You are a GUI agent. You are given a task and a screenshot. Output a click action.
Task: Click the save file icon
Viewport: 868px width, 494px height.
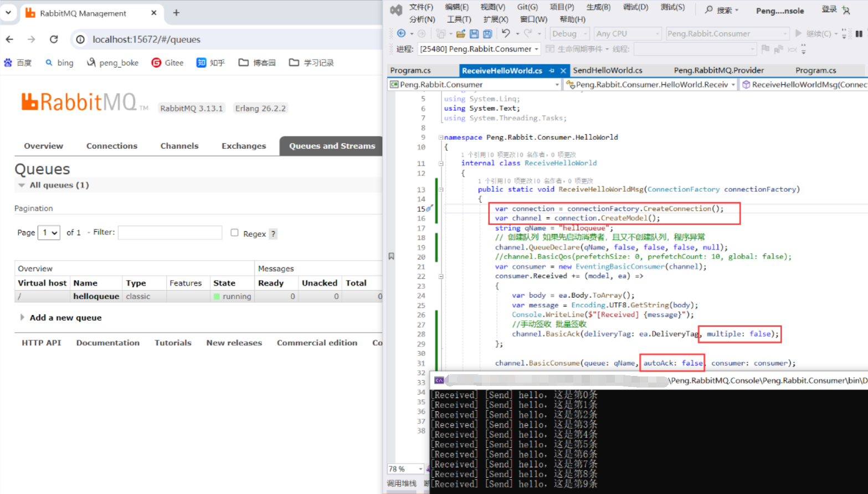[474, 34]
